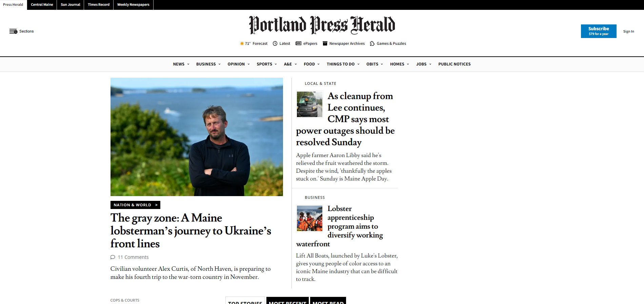Viewport: 644px width, 304px height.
Task: Select the MOST READ tab
Action: point(328,302)
